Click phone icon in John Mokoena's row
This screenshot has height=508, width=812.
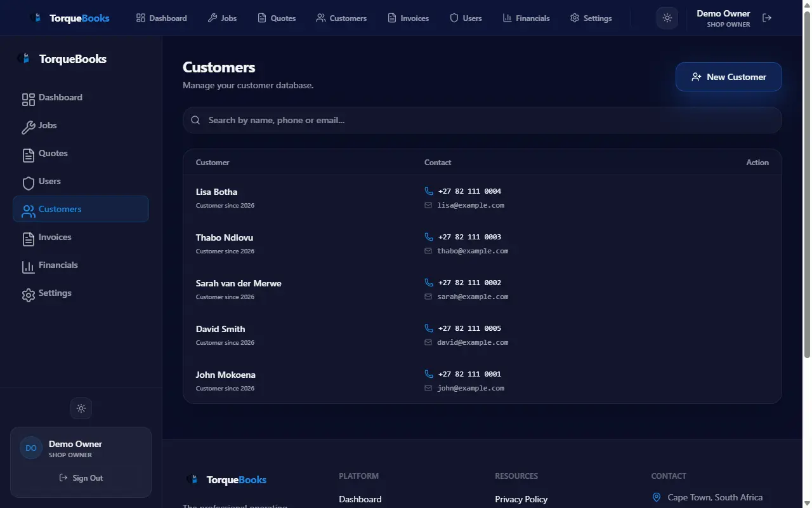(429, 374)
